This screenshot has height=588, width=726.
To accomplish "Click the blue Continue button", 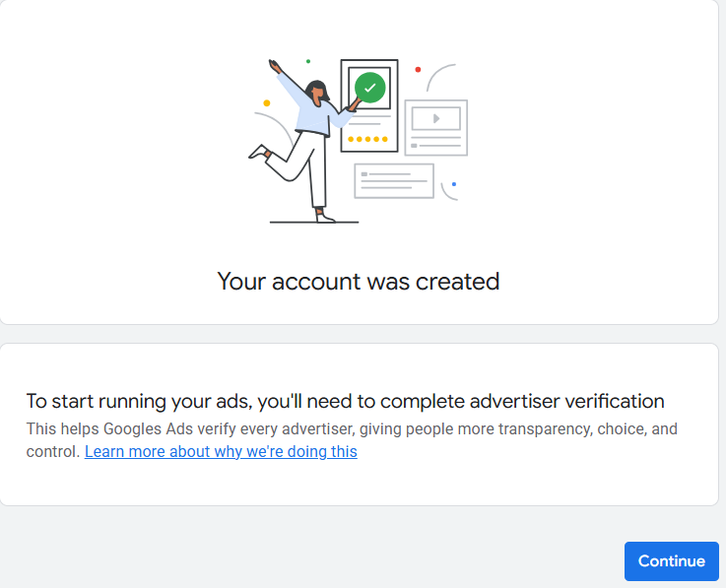I will pos(671,561).
